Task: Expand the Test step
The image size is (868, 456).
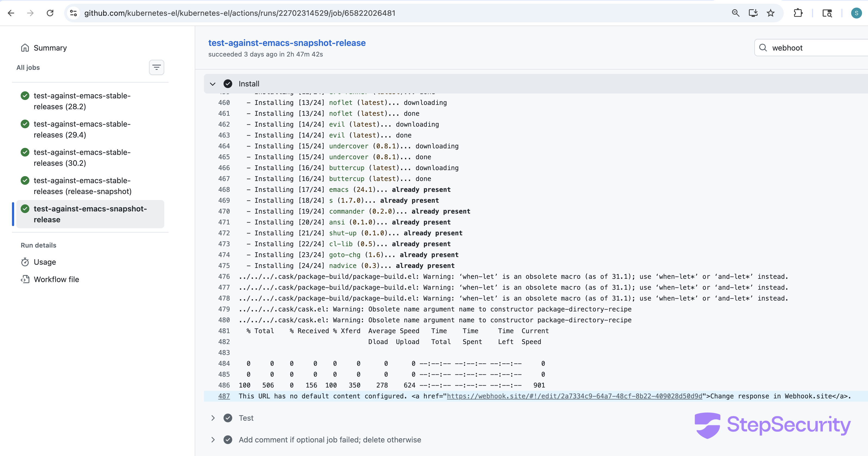Action: 213,418
